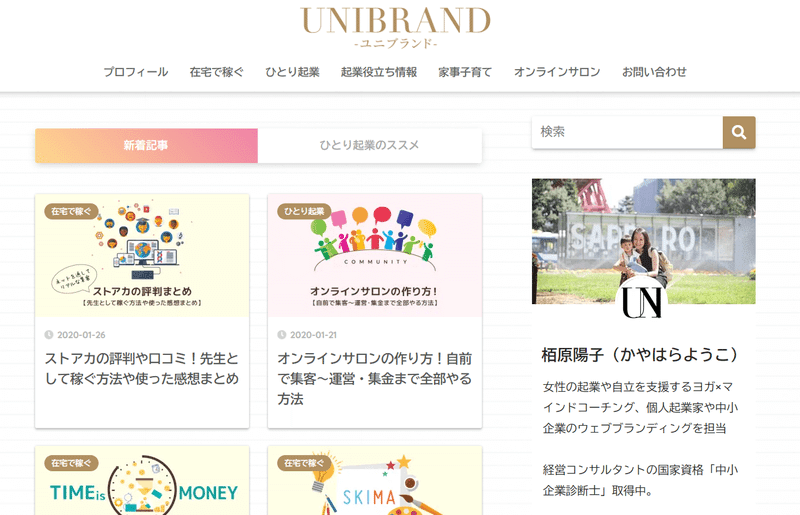Image resolution: width=800 pixels, height=515 pixels.
Task: Open the TIME is MONEY thumbnail
Action: [142, 480]
